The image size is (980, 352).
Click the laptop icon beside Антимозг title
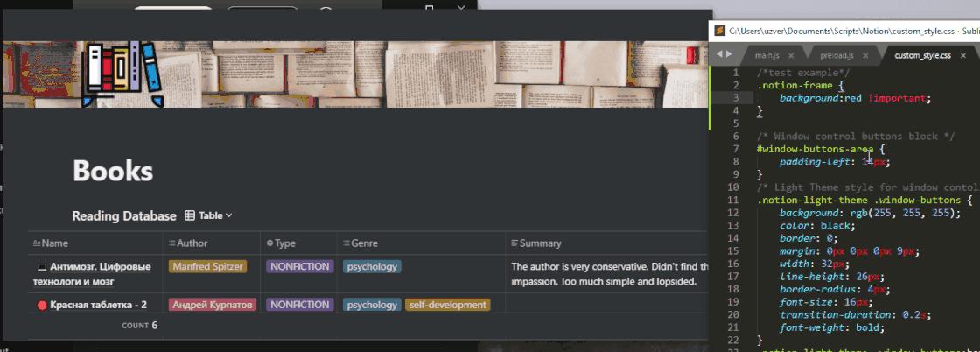click(x=43, y=268)
